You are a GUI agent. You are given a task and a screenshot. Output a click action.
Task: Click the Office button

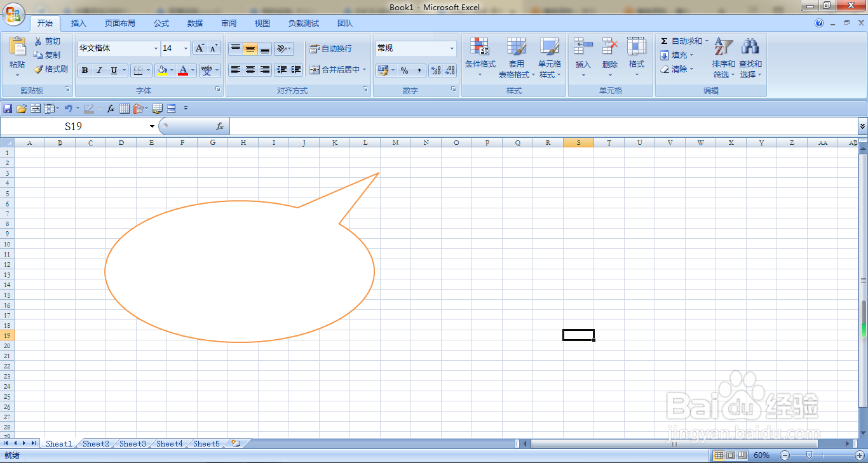[x=15, y=13]
